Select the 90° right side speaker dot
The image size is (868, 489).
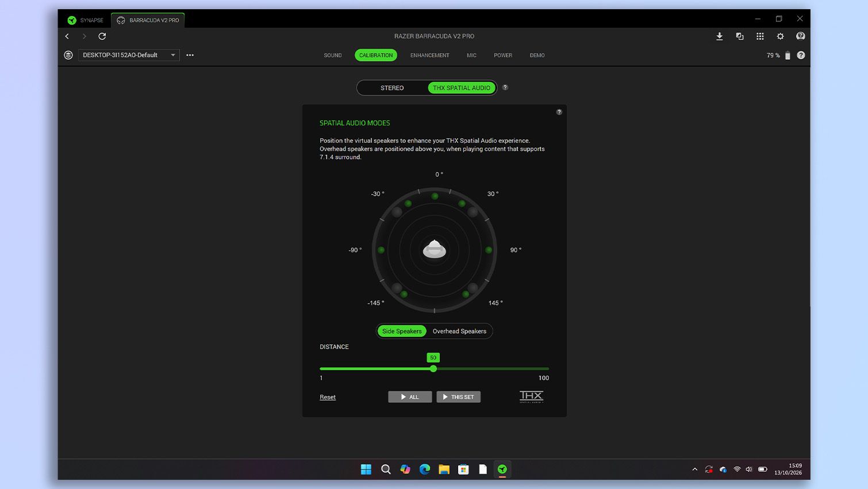489,250
